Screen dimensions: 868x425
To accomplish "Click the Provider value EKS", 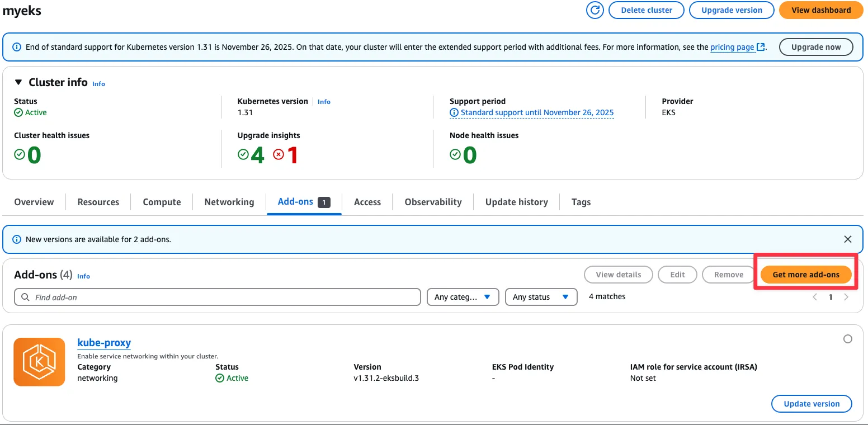I will click(x=668, y=112).
